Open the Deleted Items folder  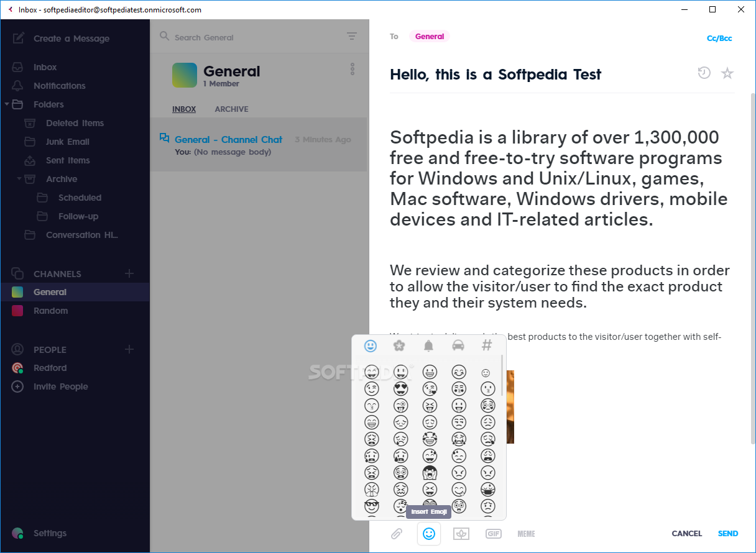click(x=75, y=123)
